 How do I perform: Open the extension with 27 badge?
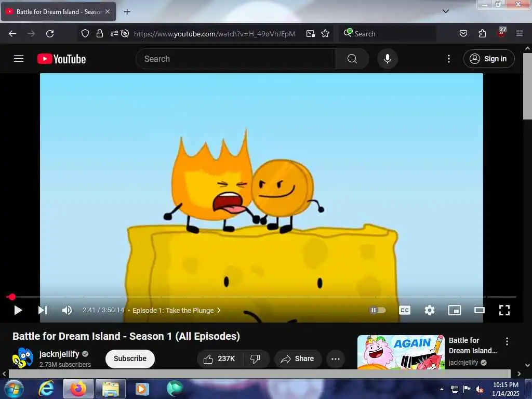(x=501, y=32)
